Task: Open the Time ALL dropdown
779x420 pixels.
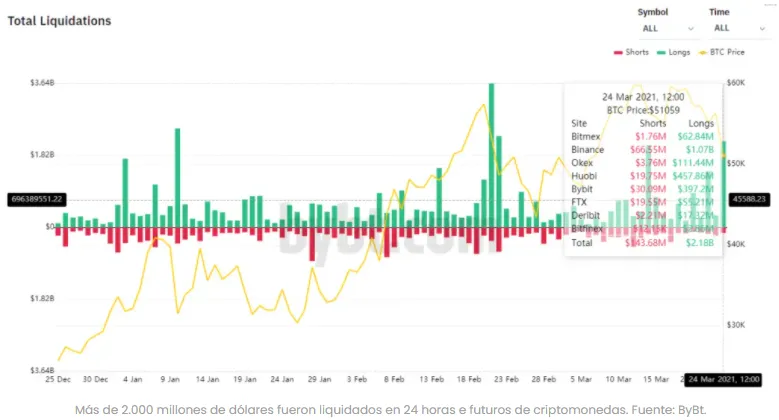Action: [x=739, y=28]
